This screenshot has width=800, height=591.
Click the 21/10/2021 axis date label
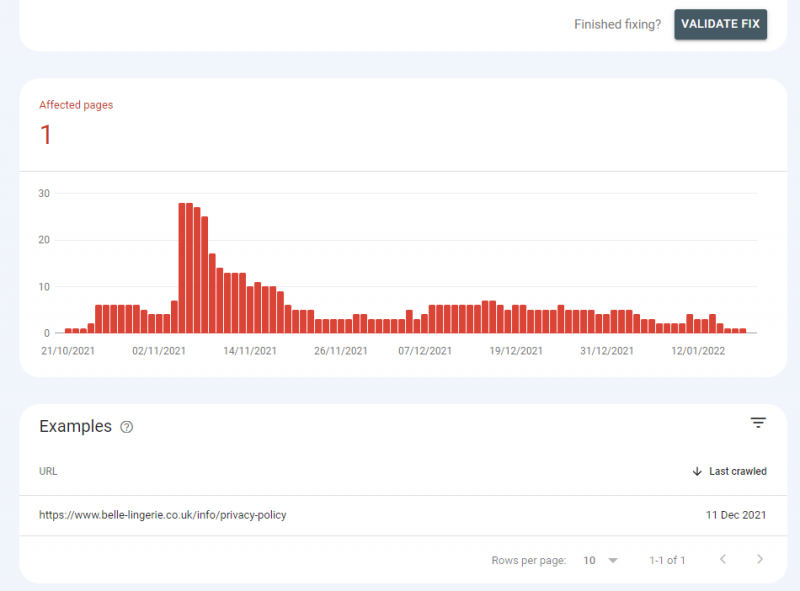68,351
